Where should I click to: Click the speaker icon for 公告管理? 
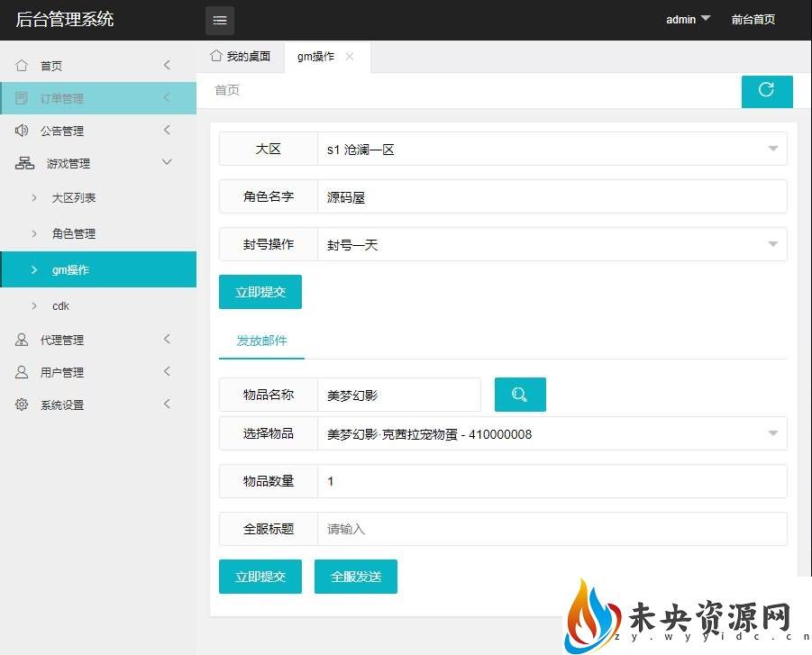pos(23,131)
